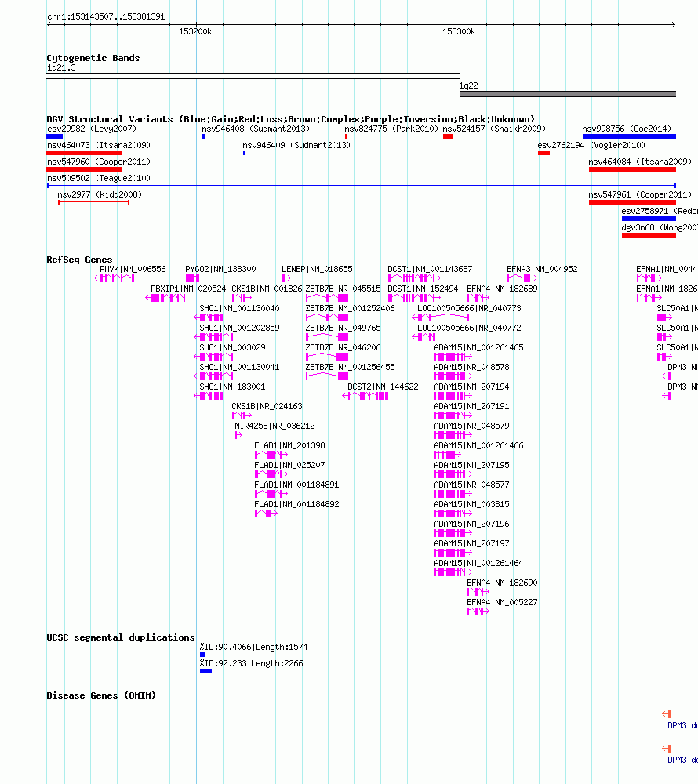
Task: Select the nsv946409 (Sudmant2013) variant
Action: pyautogui.click(x=244, y=153)
